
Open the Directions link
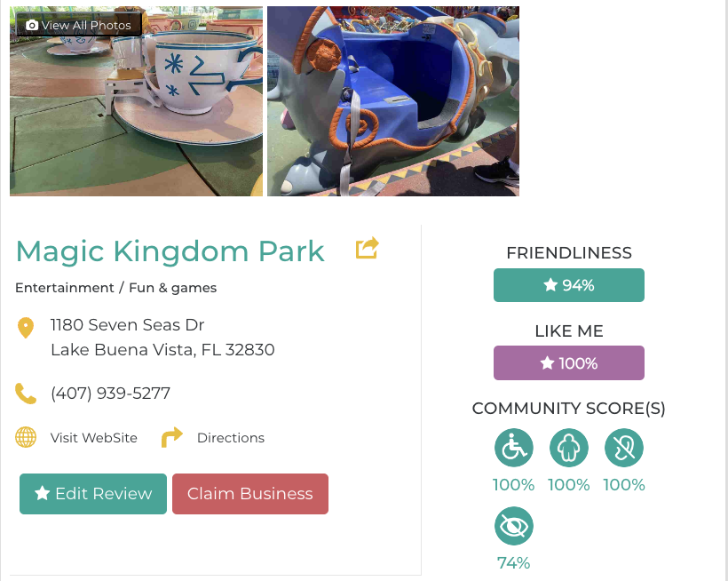click(231, 437)
